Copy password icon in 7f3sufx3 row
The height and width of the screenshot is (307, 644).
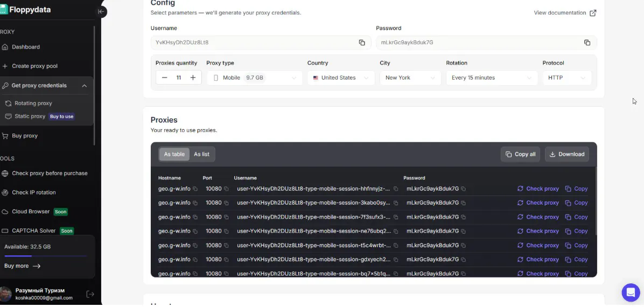pyautogui.click(x=463, y=217)
